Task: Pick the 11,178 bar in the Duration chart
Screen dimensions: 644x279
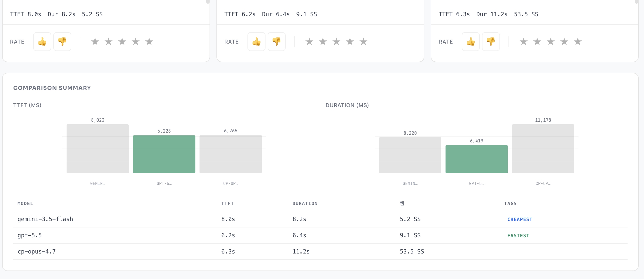Action: [x=543, y=149]
